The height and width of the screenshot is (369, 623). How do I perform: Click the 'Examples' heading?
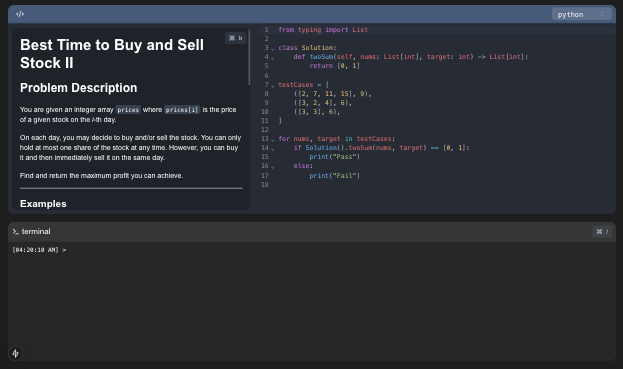click(43, 204)
